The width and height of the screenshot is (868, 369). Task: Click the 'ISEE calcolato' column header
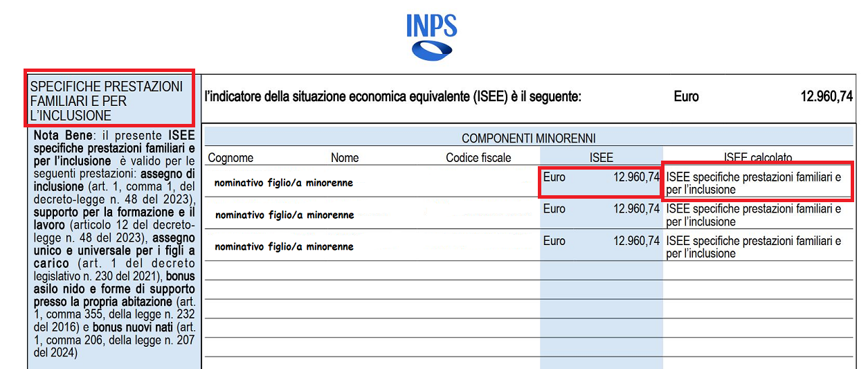pos(757,158)
